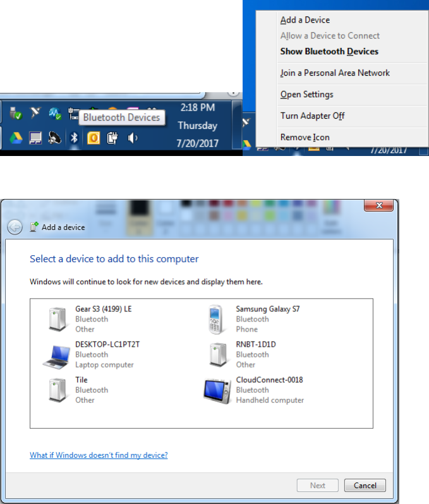Open the Google Drive tray icon

point(16,138)
